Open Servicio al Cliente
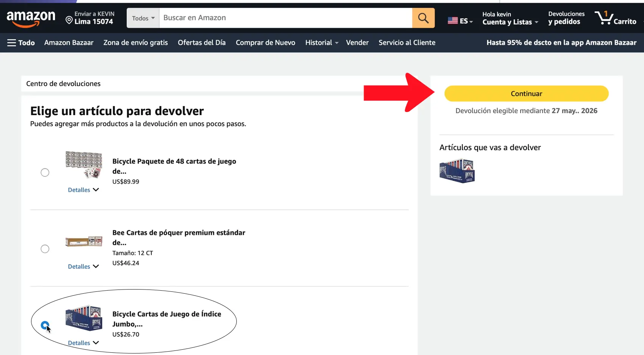The height and width of the screenshot is (355, 644). pos(407,43)
